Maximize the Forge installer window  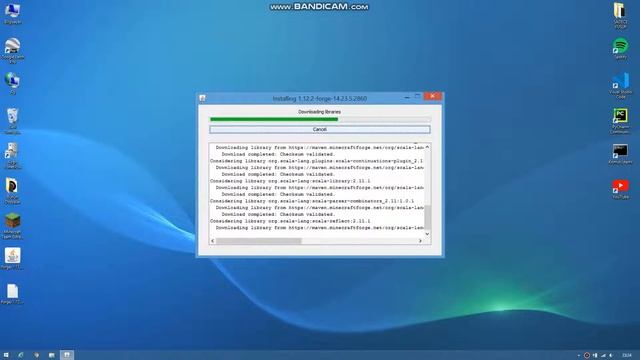417,97
